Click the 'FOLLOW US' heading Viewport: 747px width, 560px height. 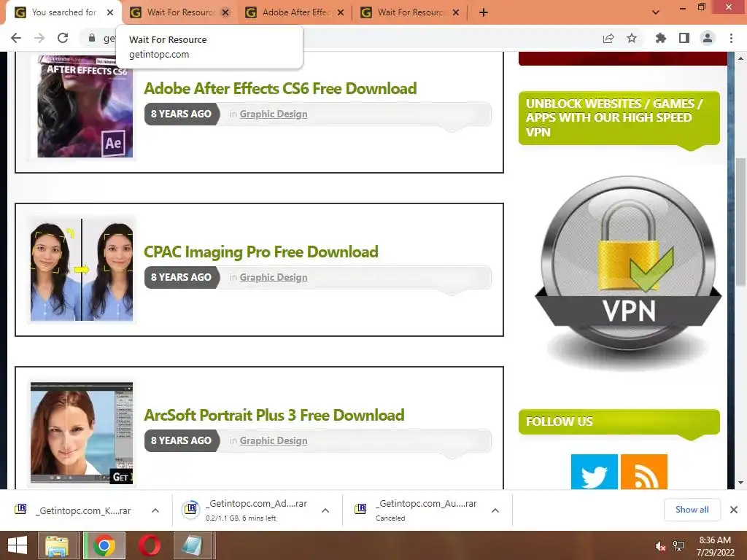coord(619,422)
